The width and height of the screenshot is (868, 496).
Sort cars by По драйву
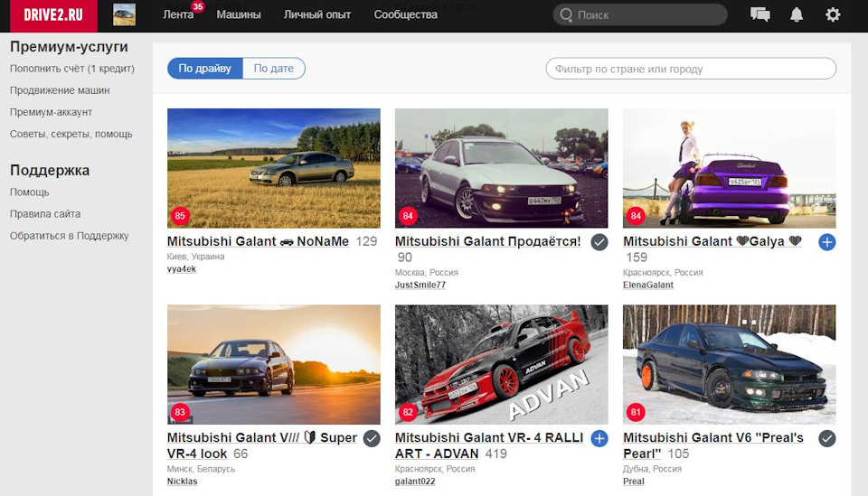(x=205, y=69)
